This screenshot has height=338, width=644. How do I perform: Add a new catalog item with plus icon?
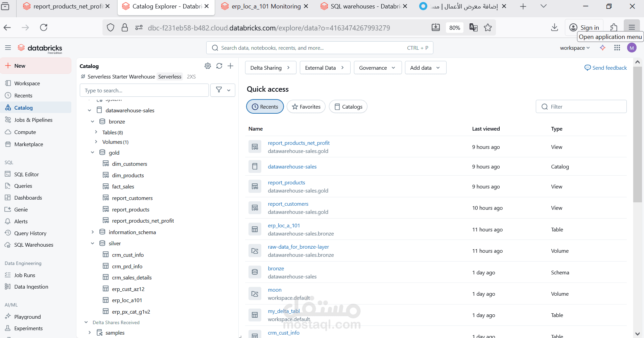(231, 66)
